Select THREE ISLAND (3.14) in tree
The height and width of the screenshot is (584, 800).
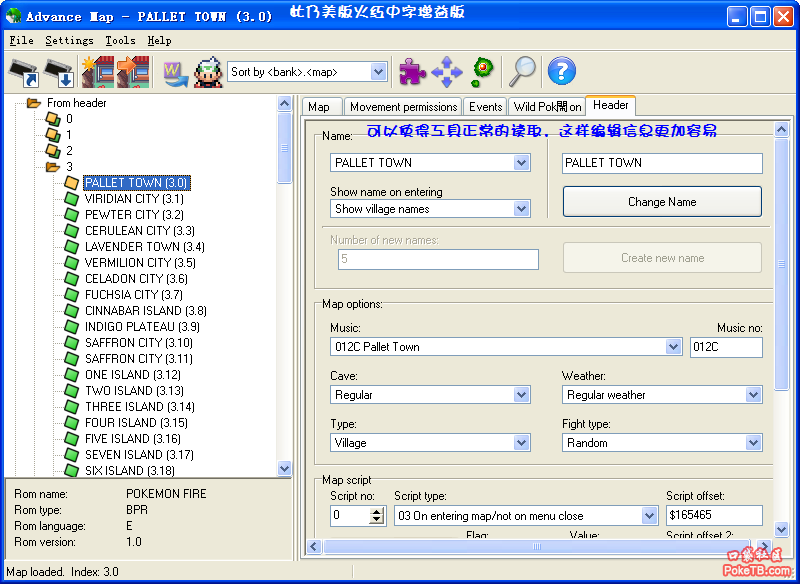click(140, 407)
